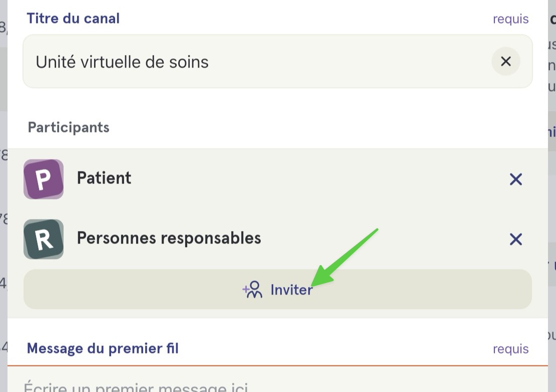Click the add-person icon beside Inviter

click(252, 289)
